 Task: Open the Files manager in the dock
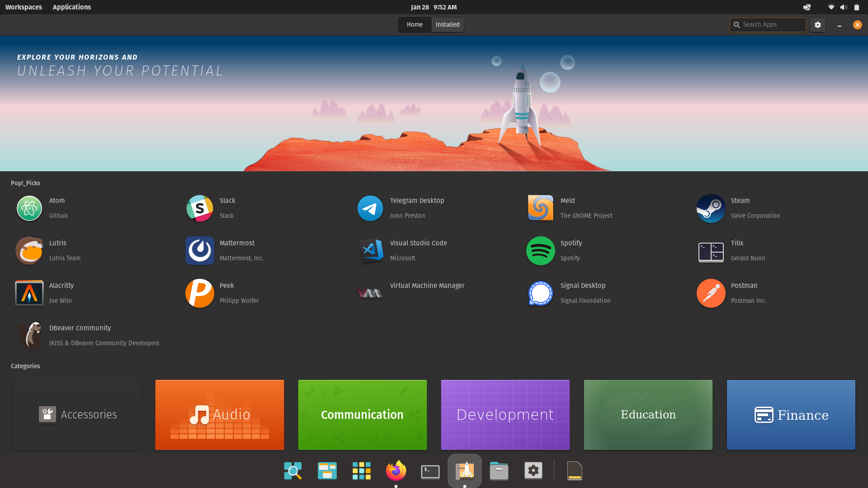point(499,471)
